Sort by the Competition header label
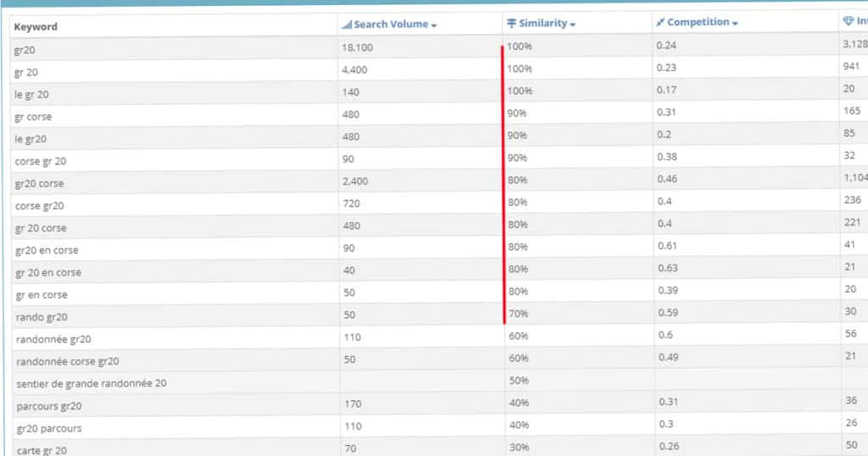The height and width of the screenshot is (456, 868). click(698, 22)
